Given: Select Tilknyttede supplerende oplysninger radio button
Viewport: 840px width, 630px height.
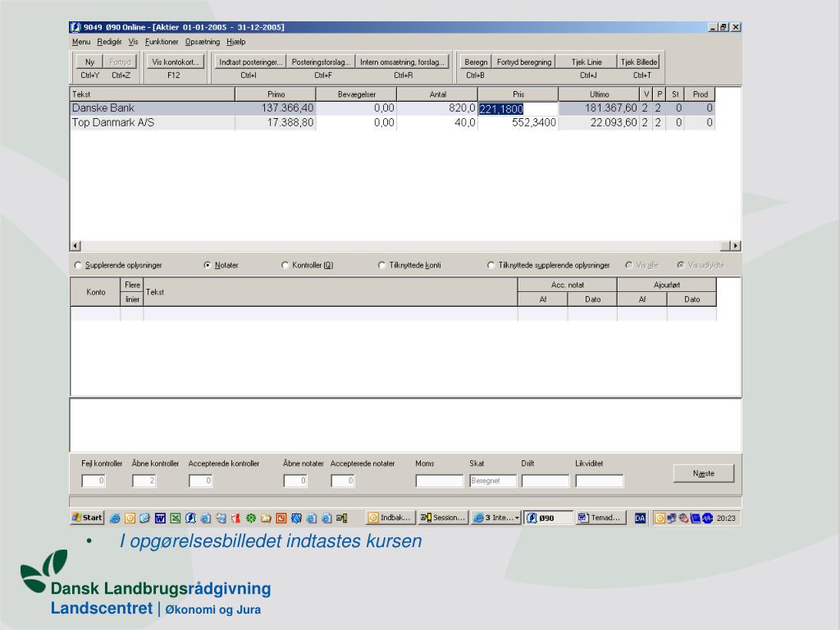Looking at the screenshot, I should (491, 265).
